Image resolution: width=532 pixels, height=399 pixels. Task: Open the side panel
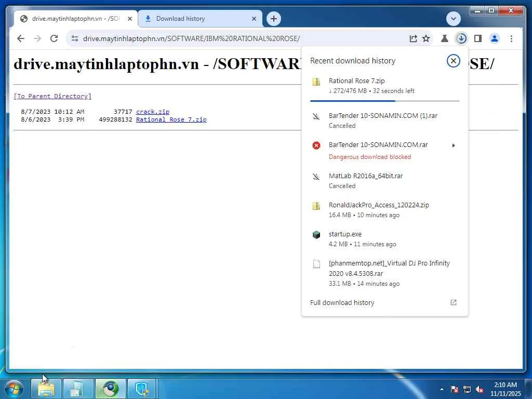[478, 38]
